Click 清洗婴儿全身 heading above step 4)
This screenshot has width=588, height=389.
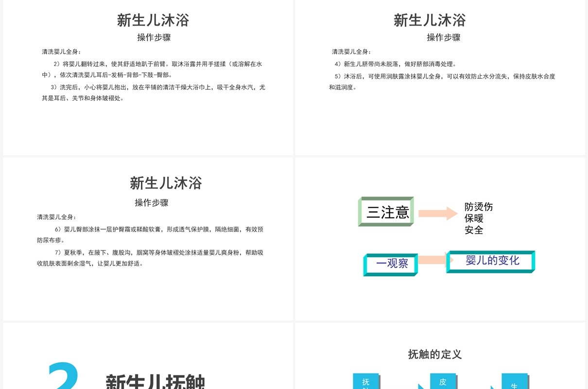[x=352, y=52]
